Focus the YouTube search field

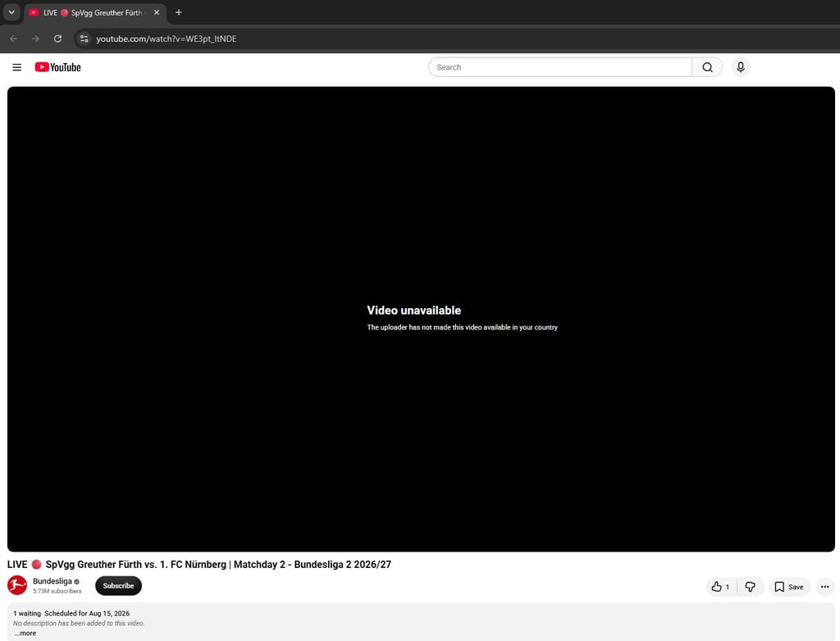pyautogui.click(x=560, y=67)
